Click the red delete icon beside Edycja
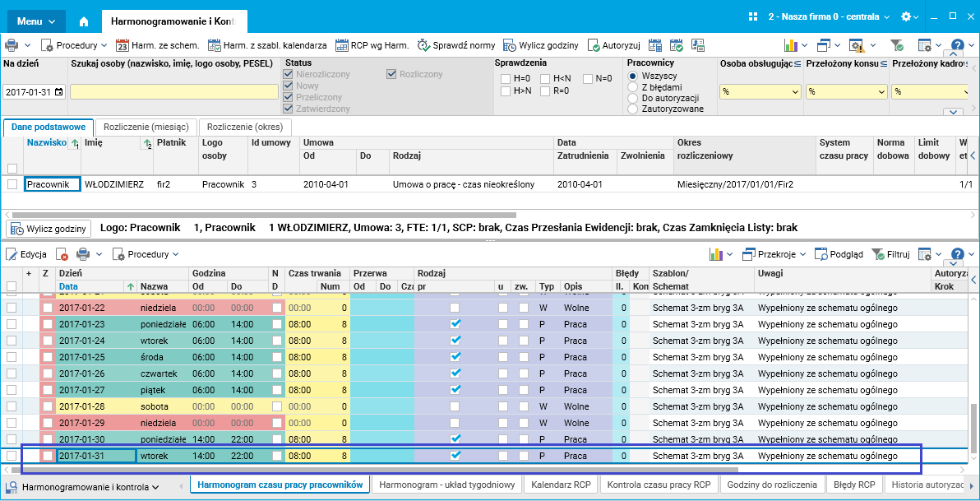 coord(62,255)
